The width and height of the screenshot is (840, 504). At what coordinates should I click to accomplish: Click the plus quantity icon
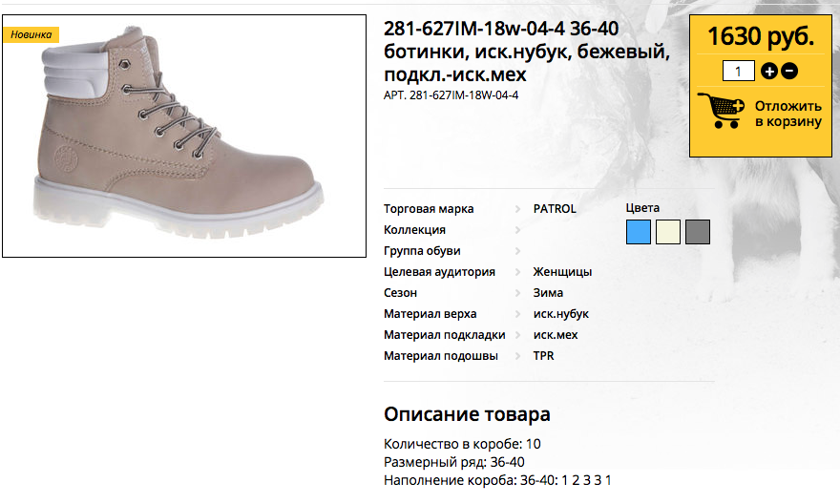(x=769, y=71)
